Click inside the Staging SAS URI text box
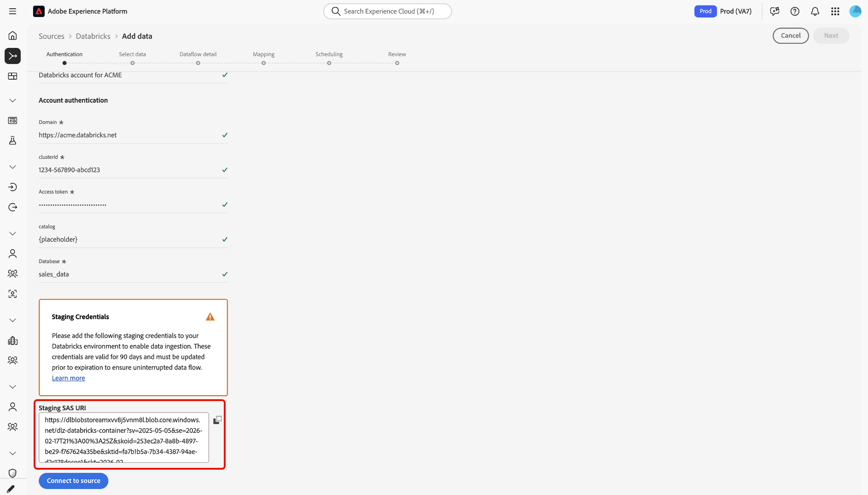Image resolution: width=868 pixels, height=495 pixels. 123,437
